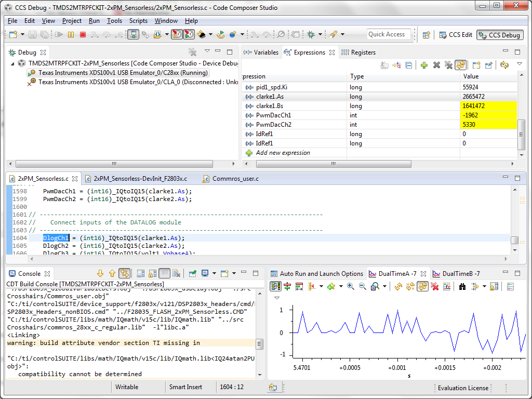Screen dimensions: 532x399
Task: Add a new expression using the green plus icon
Action: (x=424, y=64)
